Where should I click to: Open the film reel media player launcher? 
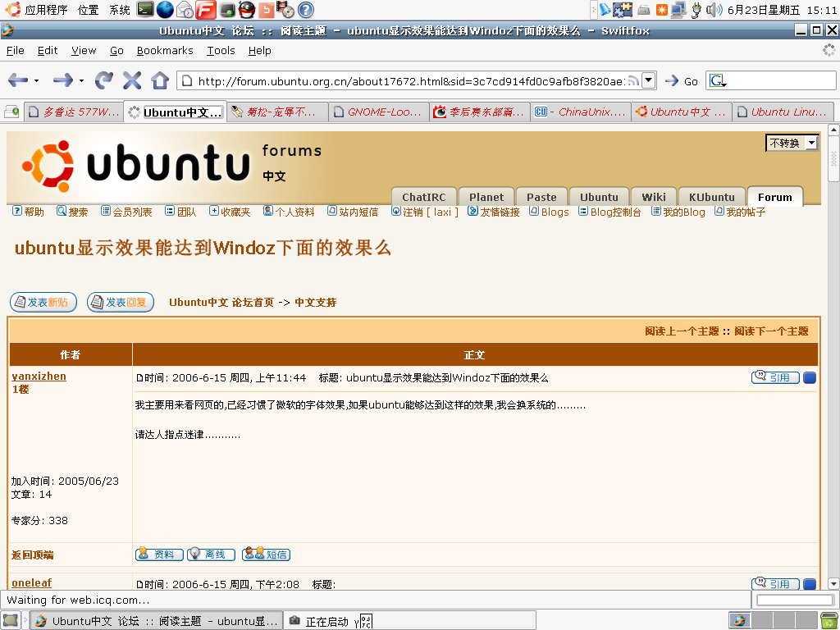285,9
